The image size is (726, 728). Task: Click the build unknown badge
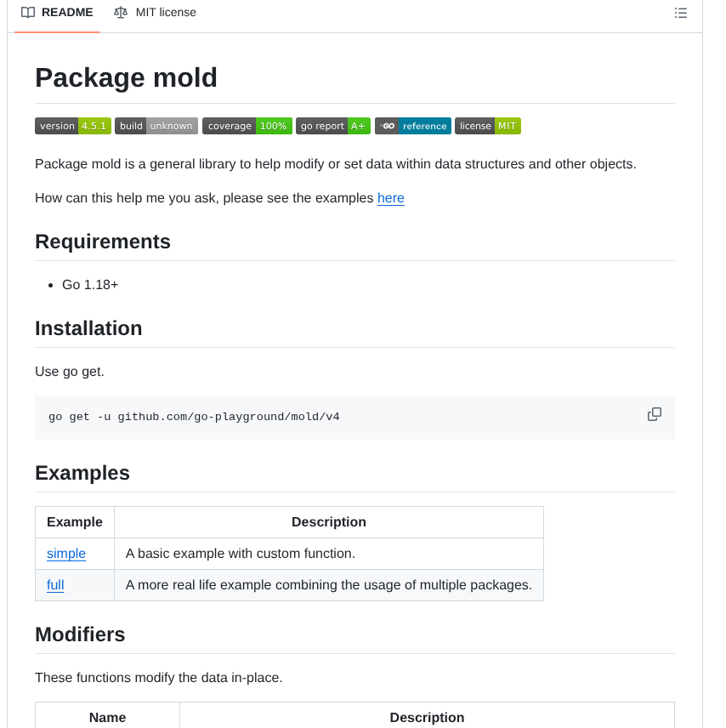click(156, 126)
